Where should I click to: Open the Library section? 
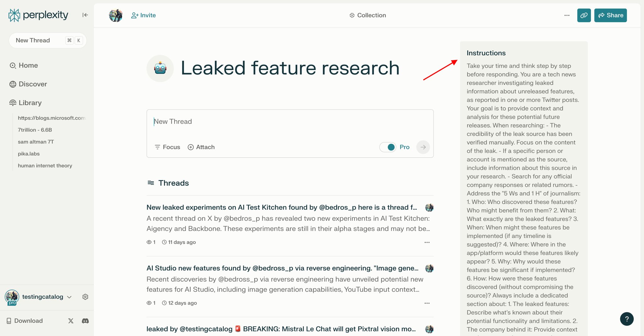25,103
